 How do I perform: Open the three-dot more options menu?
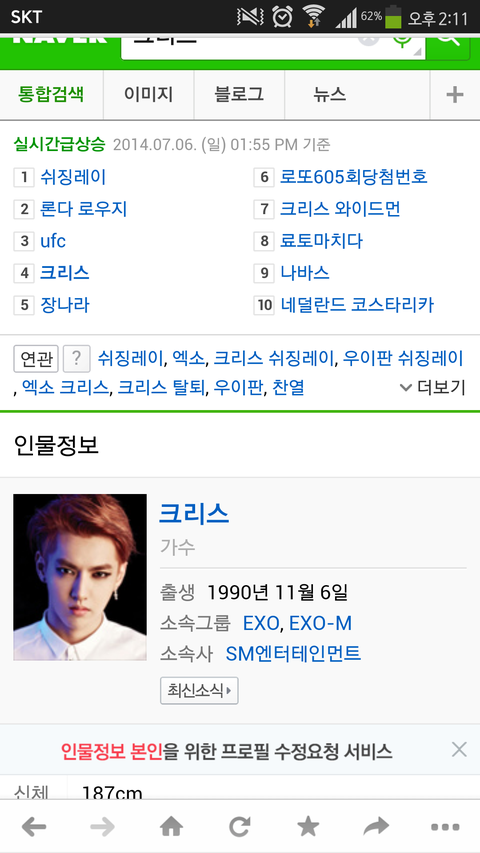point(445,827)
